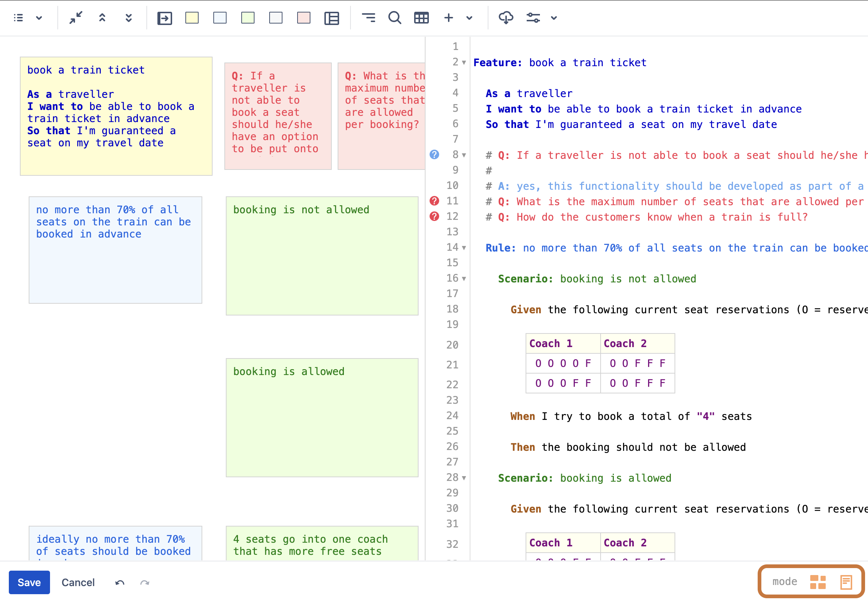The height and width of the screenshot is (603, 868).
Task: Click 'Coach 1' header in line 32 table
Action: pos(563,543)
